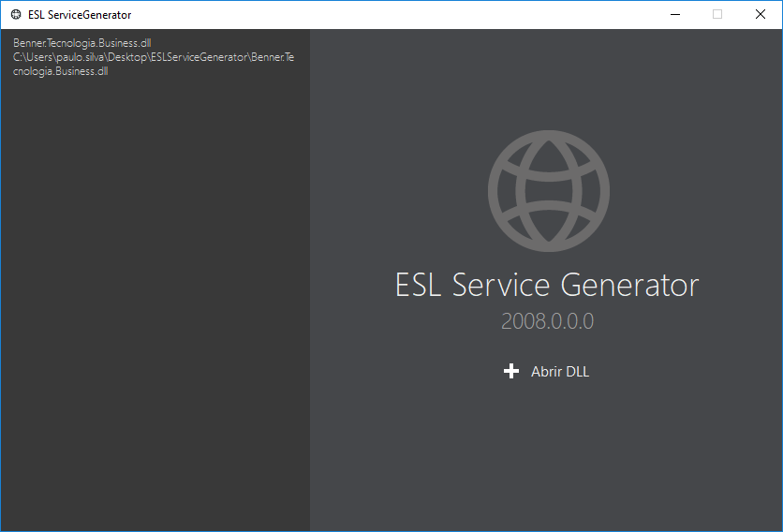Maximize the ESL ServiceGenerator window
783x532 pixels.
point(717,14)
